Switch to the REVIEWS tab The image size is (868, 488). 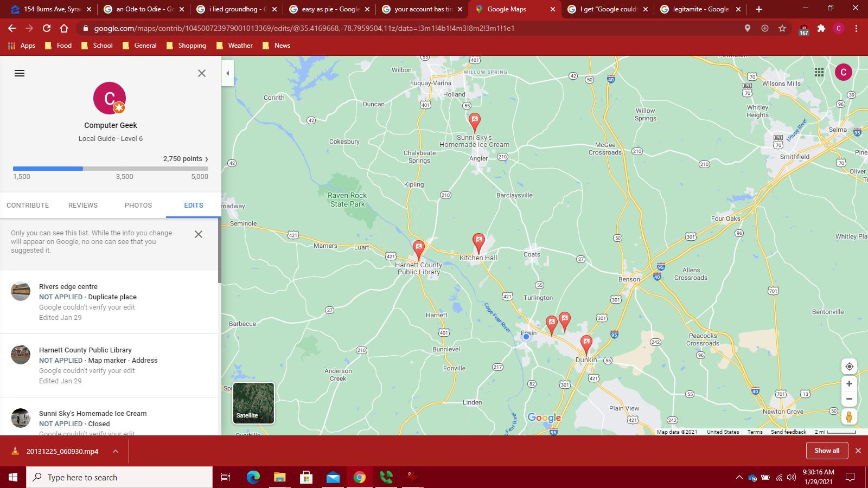pos(83,206)
